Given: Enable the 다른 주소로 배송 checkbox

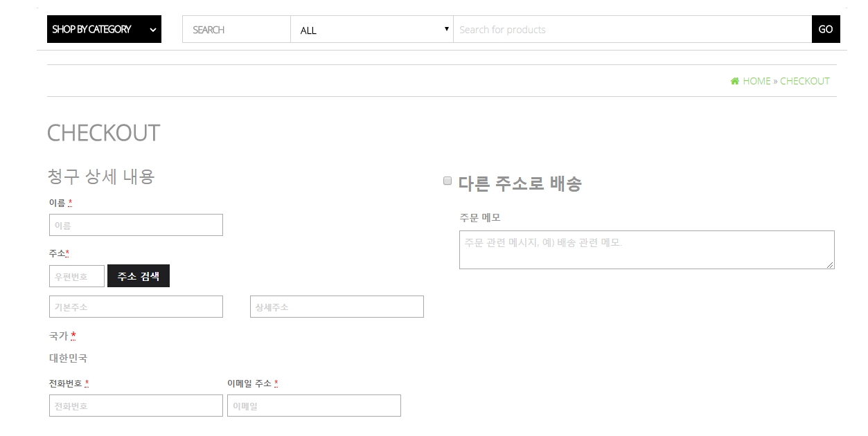Looking at the screenshot, I should (x=448, y=181).
